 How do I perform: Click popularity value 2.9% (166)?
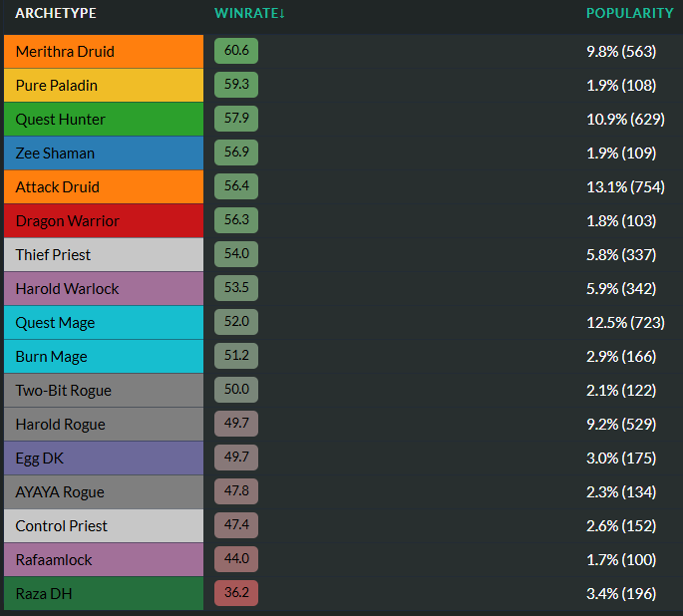click(x=621, y=357)
